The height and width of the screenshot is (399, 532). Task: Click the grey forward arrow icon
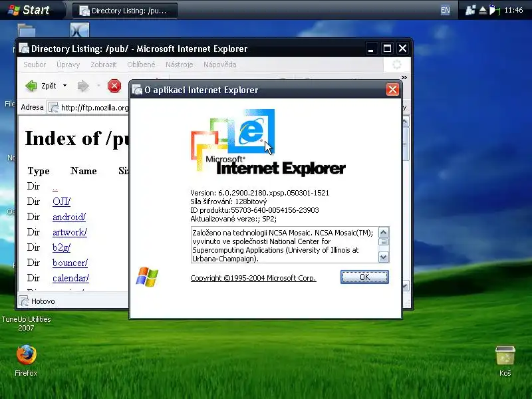click(83, 86)
